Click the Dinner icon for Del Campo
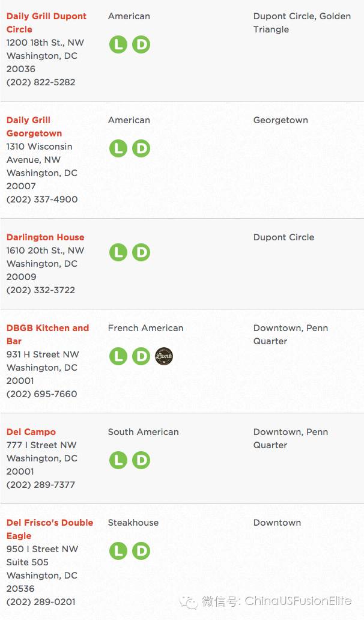 (x=141, y=460)
